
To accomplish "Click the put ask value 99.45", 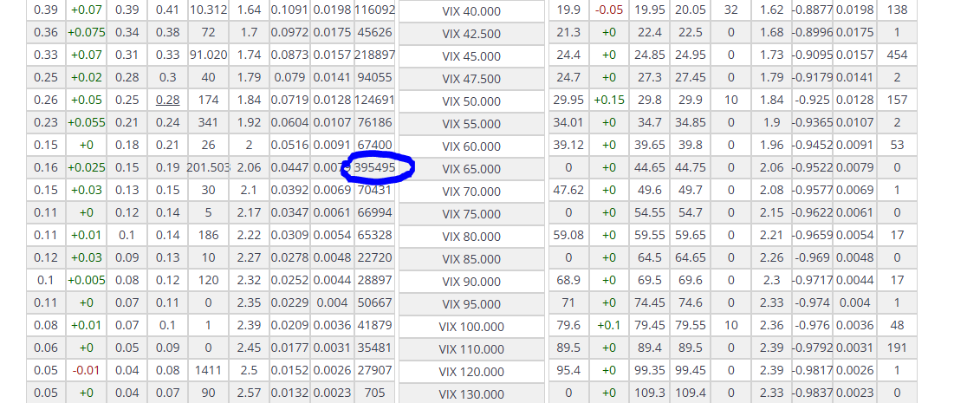I will (x=690, y=370).
